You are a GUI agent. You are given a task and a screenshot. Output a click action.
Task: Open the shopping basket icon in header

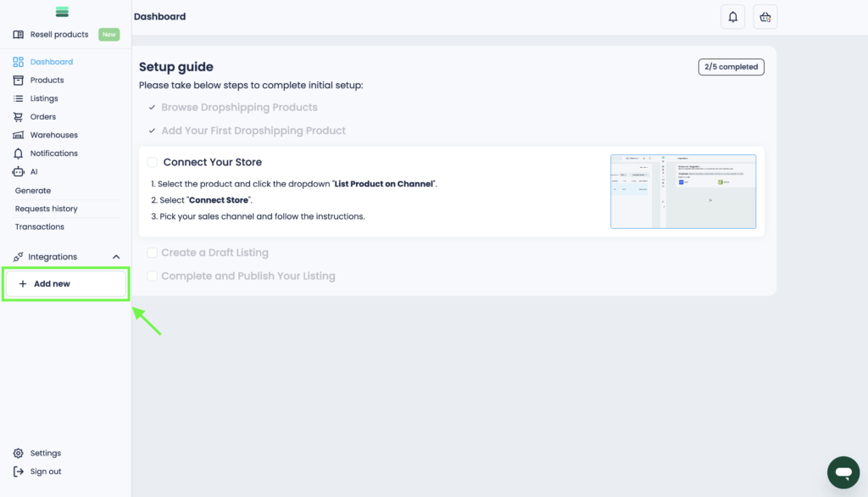pyautogui.click(x=765, y=17)
